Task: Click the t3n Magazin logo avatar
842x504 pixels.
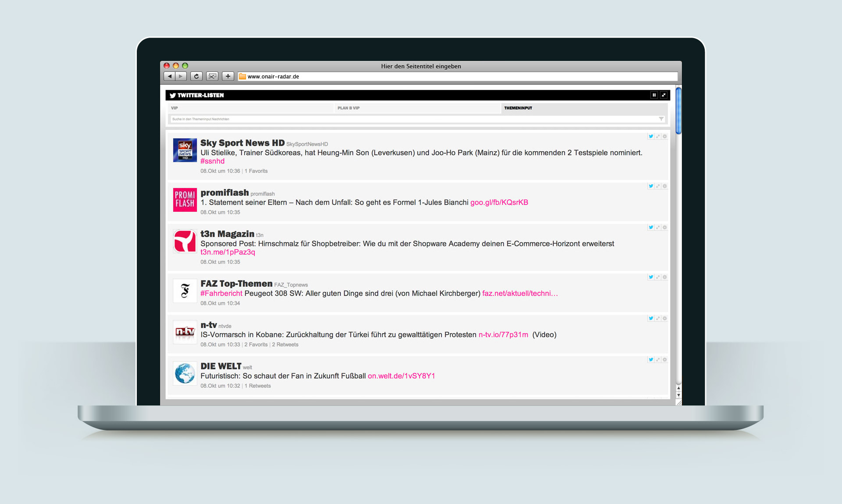Action: click(x=185, y=241)
